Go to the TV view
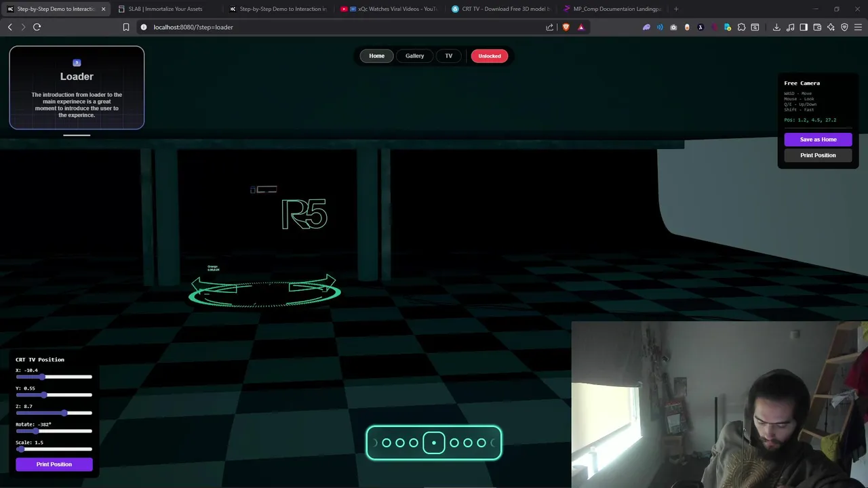Viewport: 868px width, 488px height. 448,56
